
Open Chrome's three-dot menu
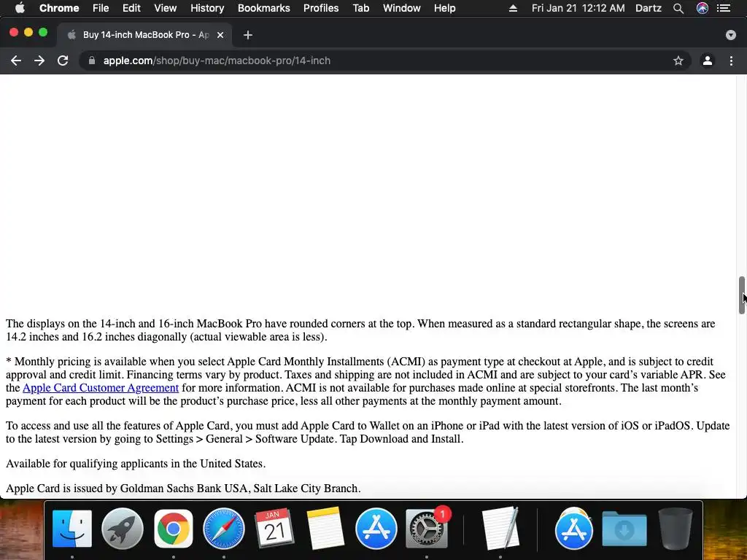coord(731,61)
